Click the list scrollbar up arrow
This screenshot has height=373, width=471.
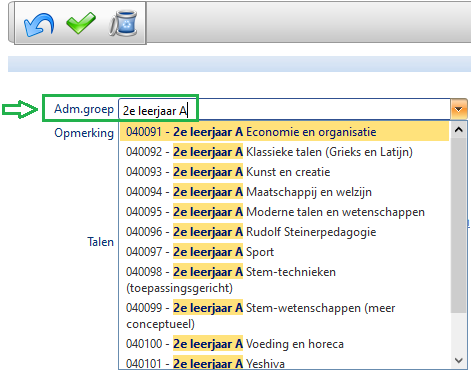[459, 130]
